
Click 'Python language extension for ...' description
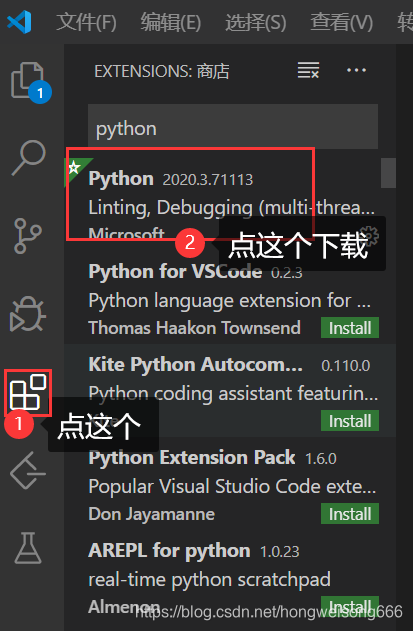229,301
